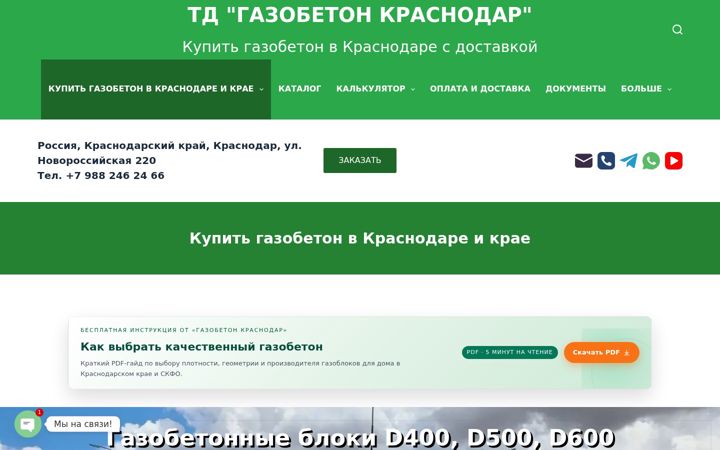Click the ТД "ГАЗОБЕТОН КРАСНОДАР" site title

click(360, 15)
